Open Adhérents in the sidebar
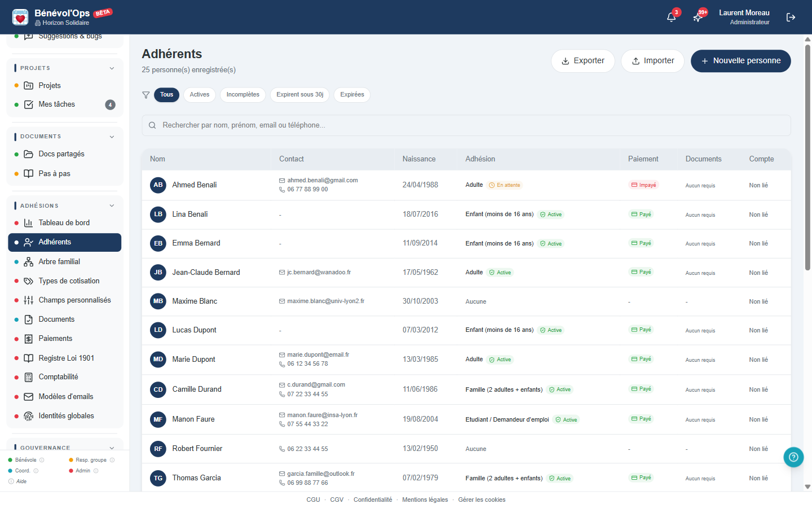Screen dimensions: 812x508 [x=65, y=242]
